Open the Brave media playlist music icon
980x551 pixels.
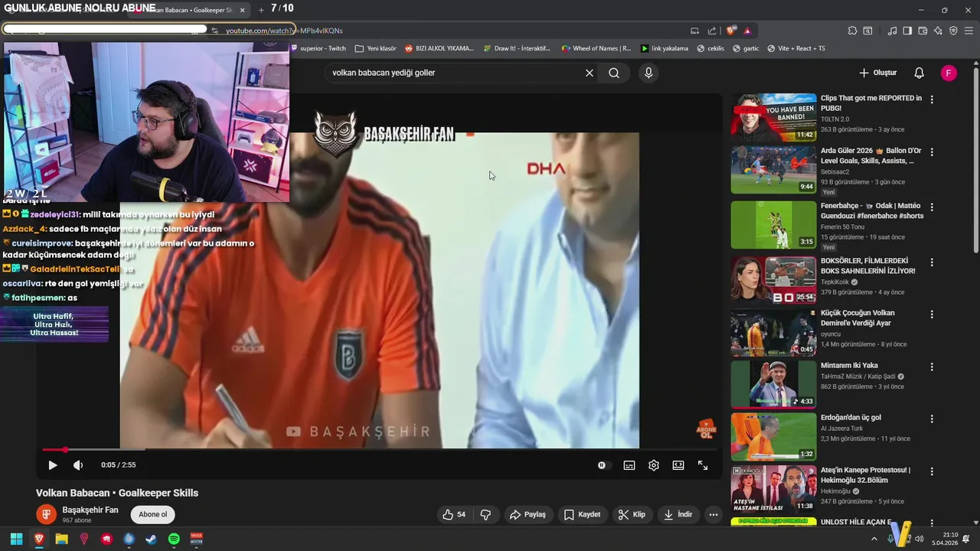tap(892, 31)
